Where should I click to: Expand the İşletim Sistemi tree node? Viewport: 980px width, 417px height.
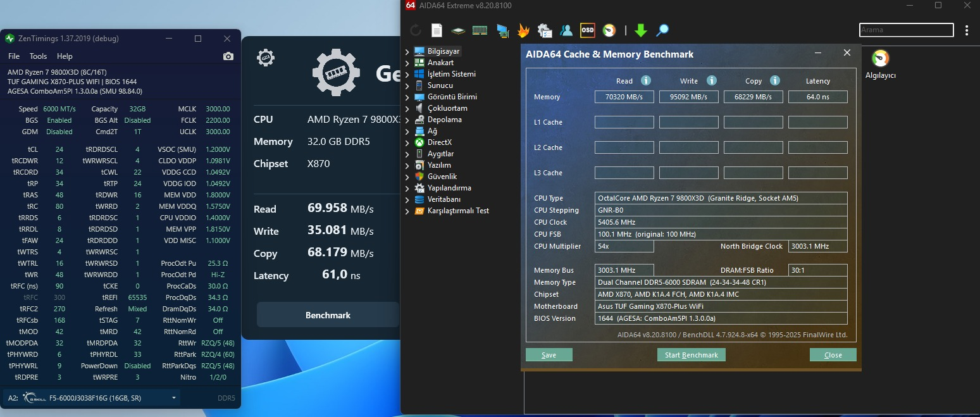click(x=407, y=74)
